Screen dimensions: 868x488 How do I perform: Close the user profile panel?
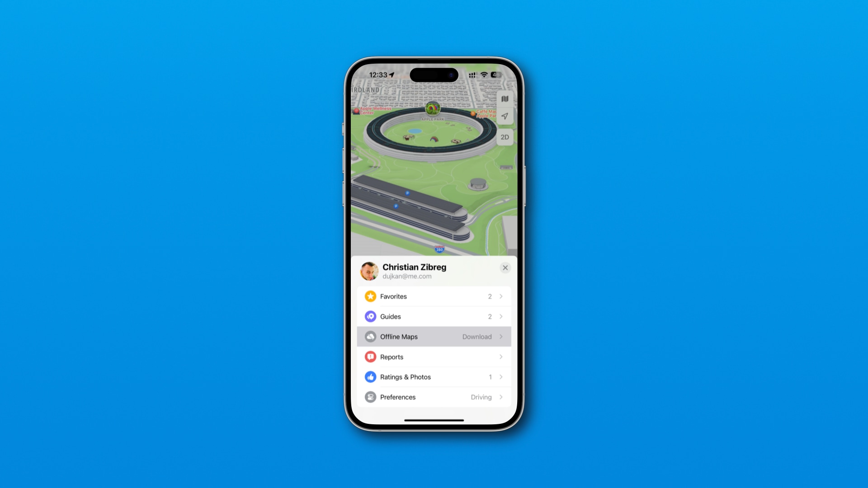point(505,267)
